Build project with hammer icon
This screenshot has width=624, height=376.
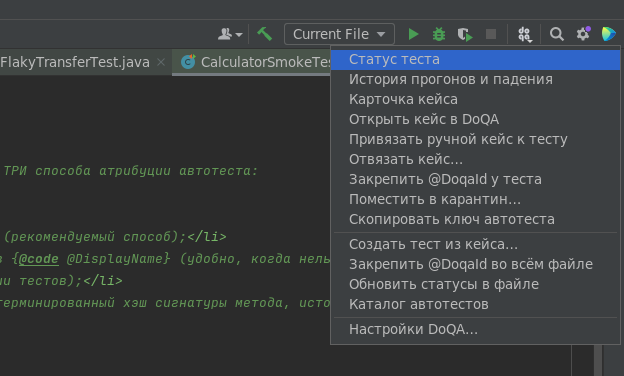(265, 34)
